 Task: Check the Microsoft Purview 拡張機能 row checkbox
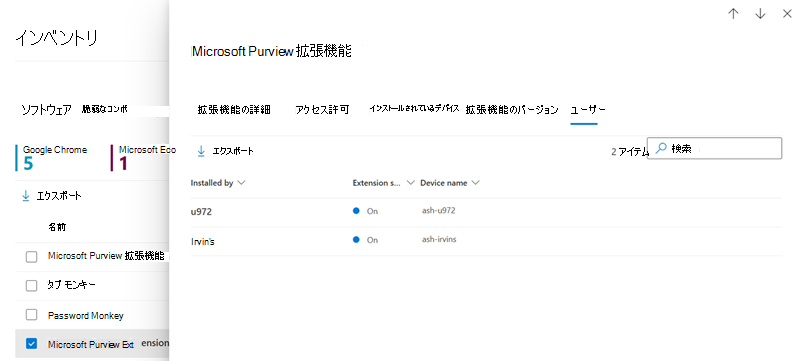tap(32, 256)
